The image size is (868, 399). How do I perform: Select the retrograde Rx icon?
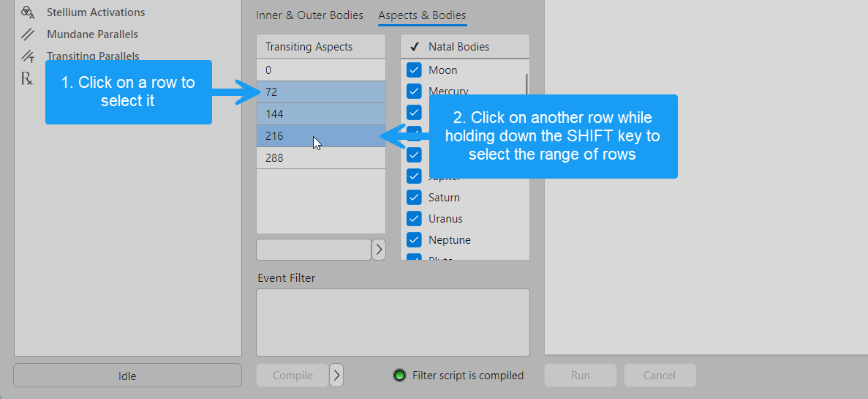click(27, 78)
